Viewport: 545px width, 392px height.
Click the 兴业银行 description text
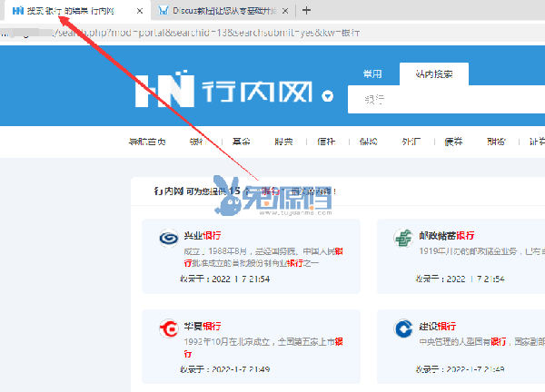pos(263,258)
